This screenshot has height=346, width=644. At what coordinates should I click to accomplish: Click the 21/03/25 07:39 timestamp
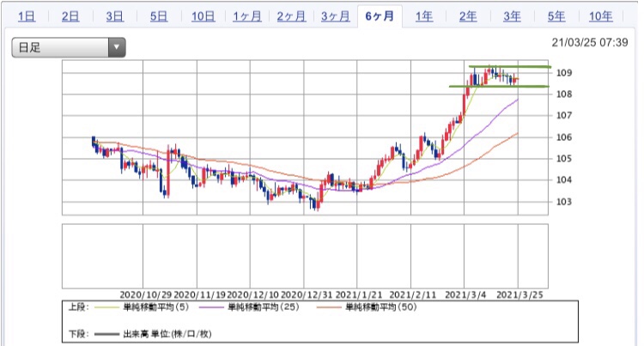[590, 42]
